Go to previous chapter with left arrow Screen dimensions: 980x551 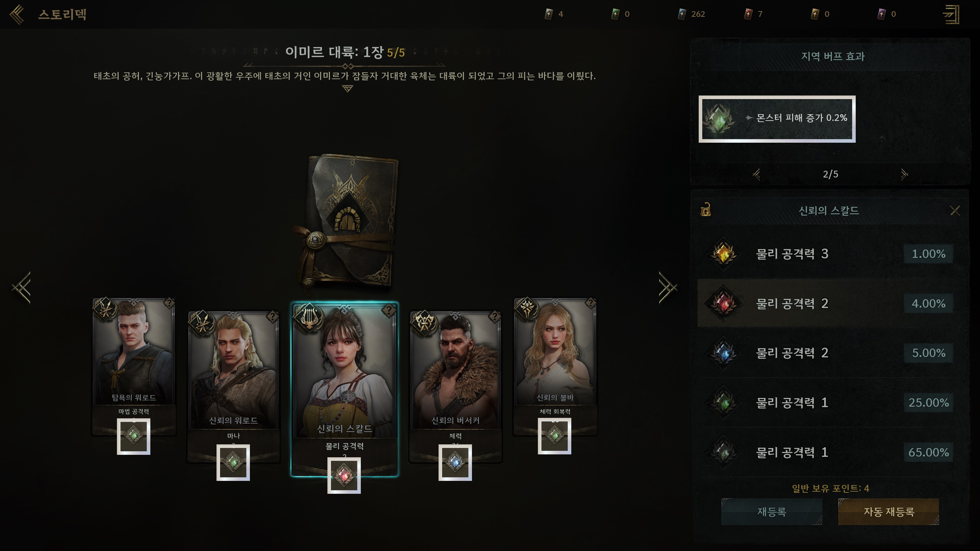[21, 287]
